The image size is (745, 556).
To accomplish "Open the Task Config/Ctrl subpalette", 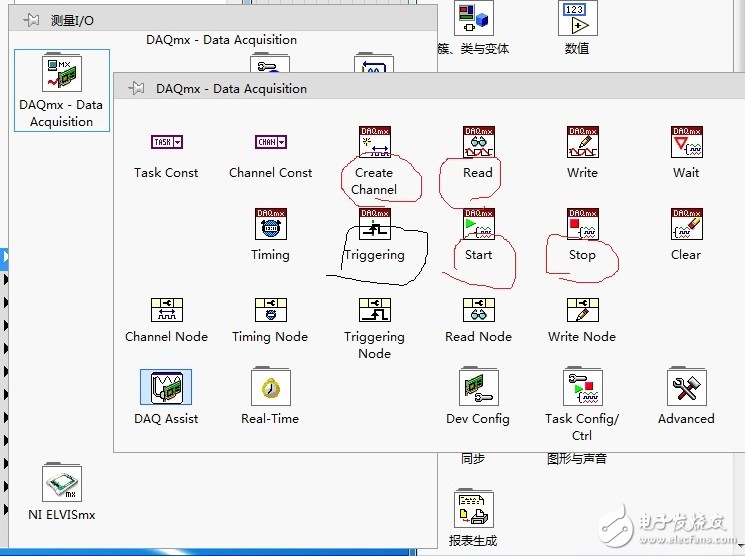I will [583, 386].
